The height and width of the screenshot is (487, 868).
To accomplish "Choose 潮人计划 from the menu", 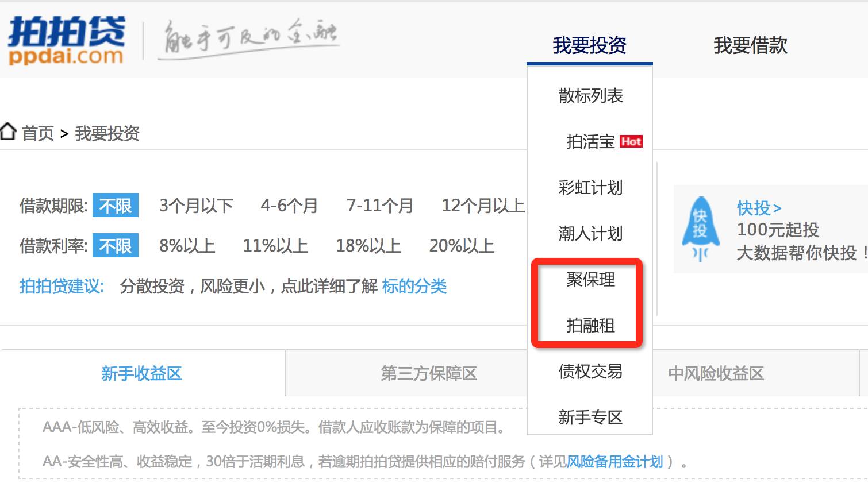I will pyautogui.click(x=590, y=233).
